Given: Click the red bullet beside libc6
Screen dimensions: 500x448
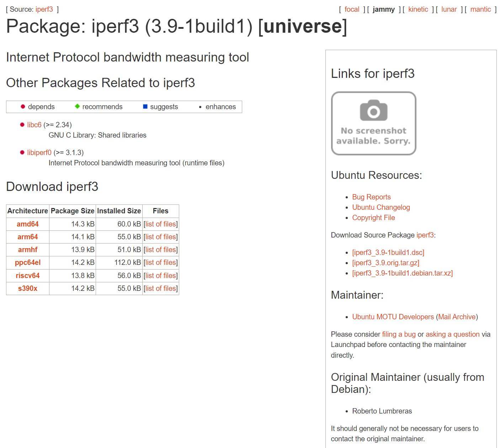Looking at the screenshot, I should point(22,125).
